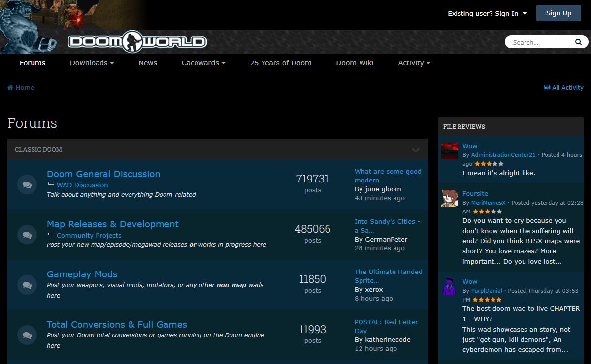Click the search magnifier icon
The width and height of the screenshot is (591, 364).
click(578, 42)
